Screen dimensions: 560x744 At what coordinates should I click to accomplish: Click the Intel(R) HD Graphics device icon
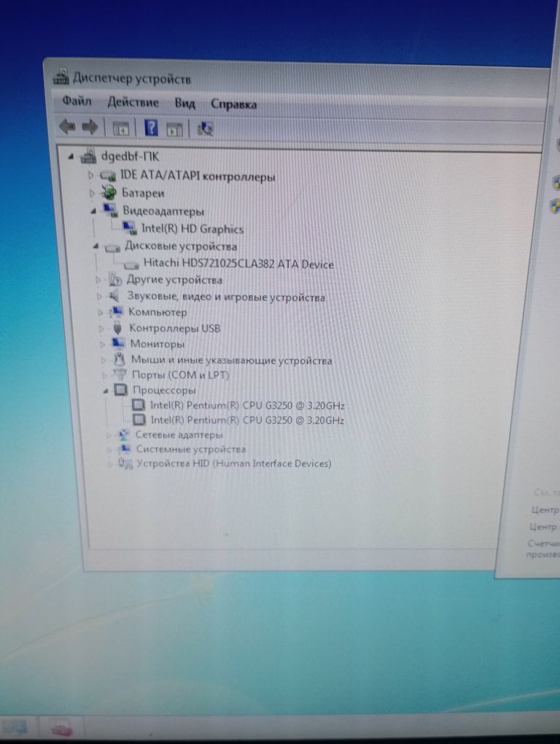(130, 228)
